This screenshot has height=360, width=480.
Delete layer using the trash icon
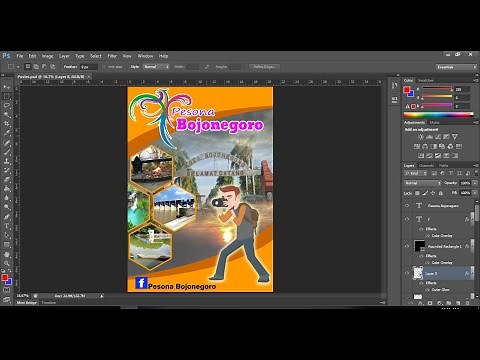coord(467,303)
